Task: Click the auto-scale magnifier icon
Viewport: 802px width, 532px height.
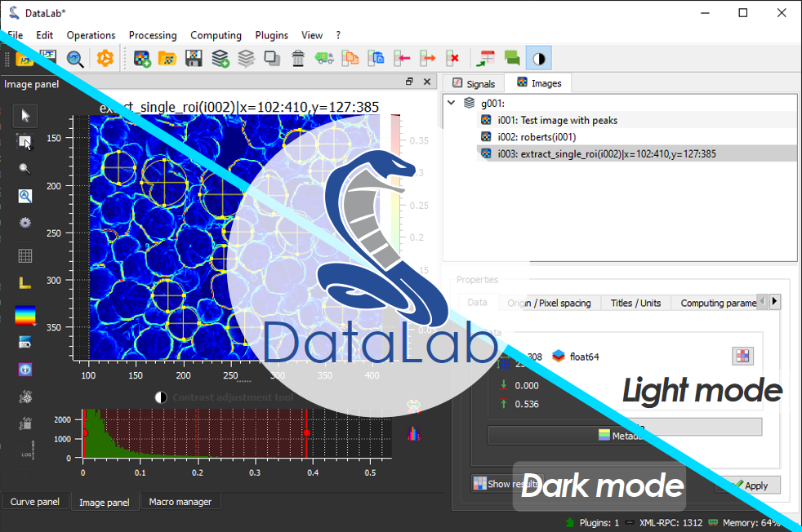Action: point(25,197)
